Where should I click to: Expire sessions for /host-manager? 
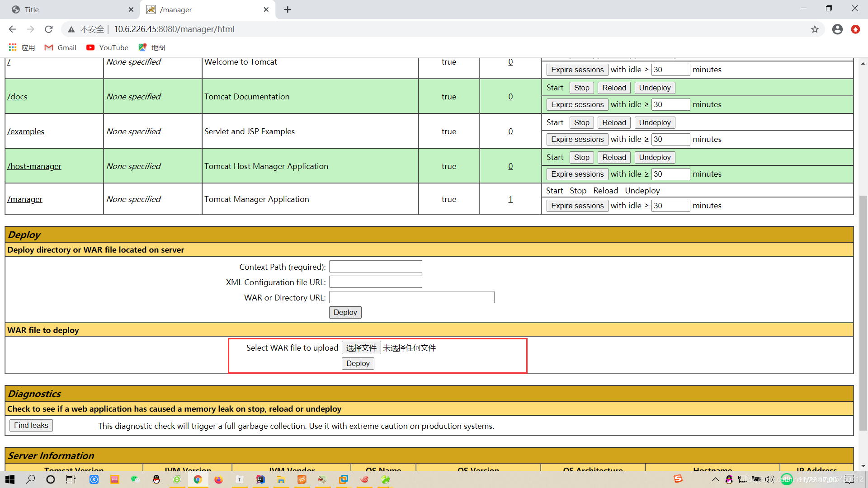tap(577, 174)
